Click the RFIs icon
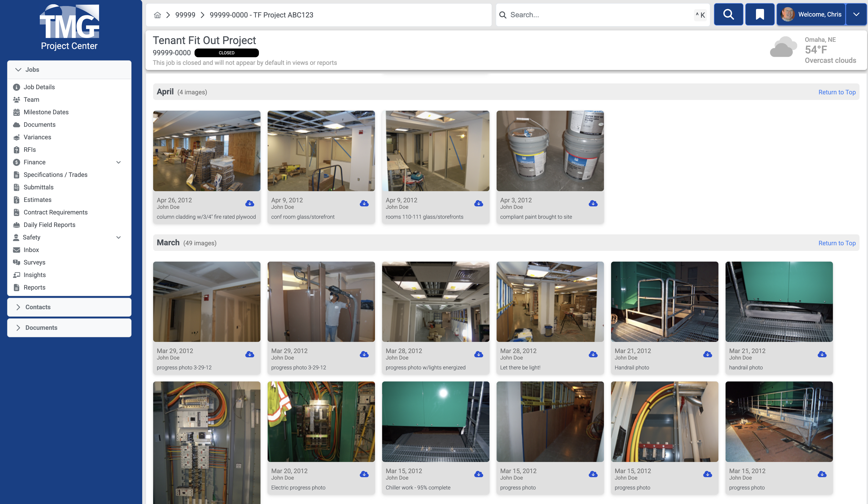Screen dimensions: 868x504 17,150
